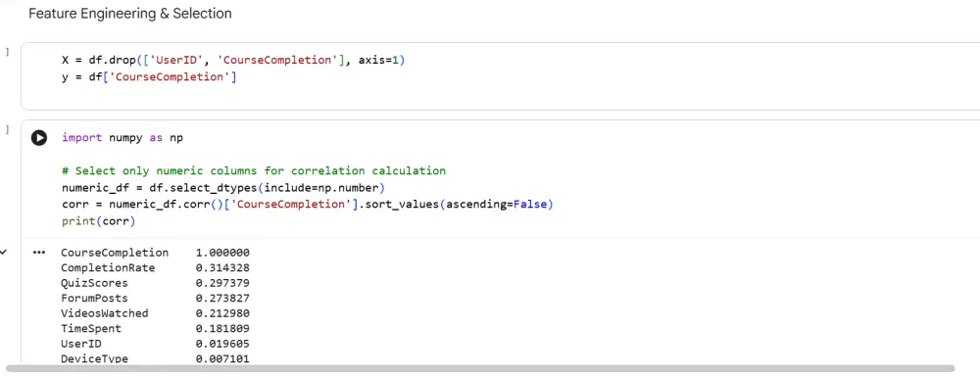Image resolution: width=980 pixels, height=376 pixels.
Task: Click the value 0.019605
Action: (222, 344)
